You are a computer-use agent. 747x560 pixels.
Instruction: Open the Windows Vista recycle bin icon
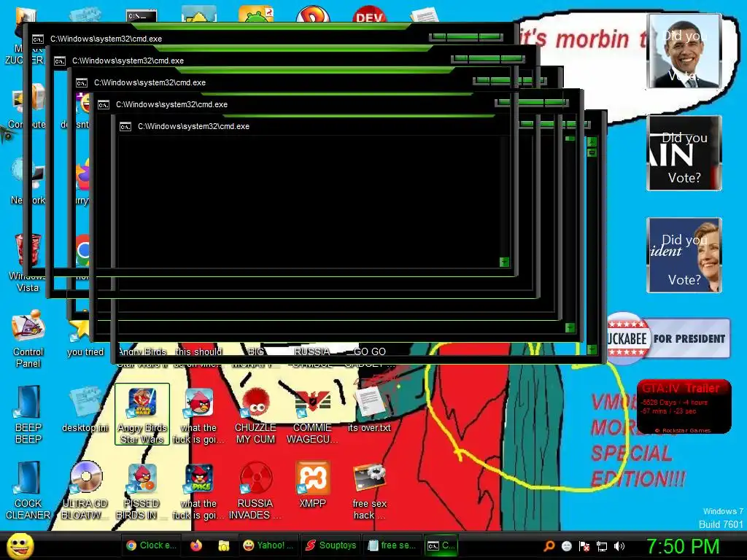(28, 262)
